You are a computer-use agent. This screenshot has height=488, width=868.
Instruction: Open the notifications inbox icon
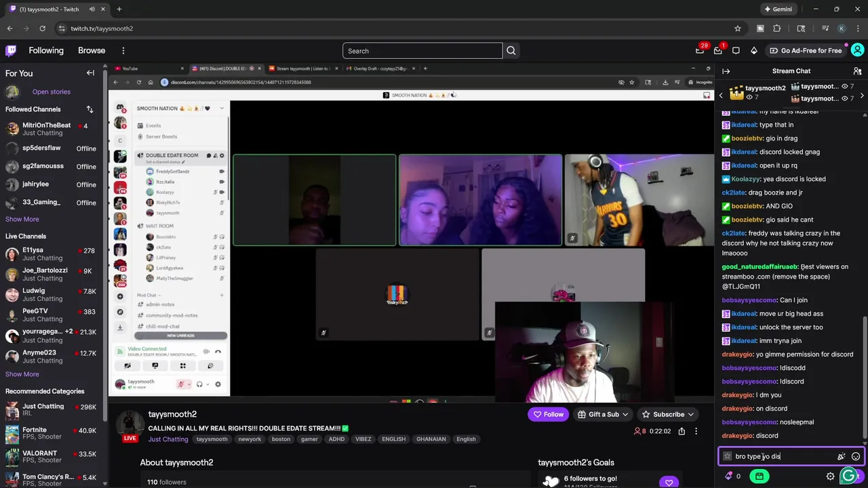718,50
